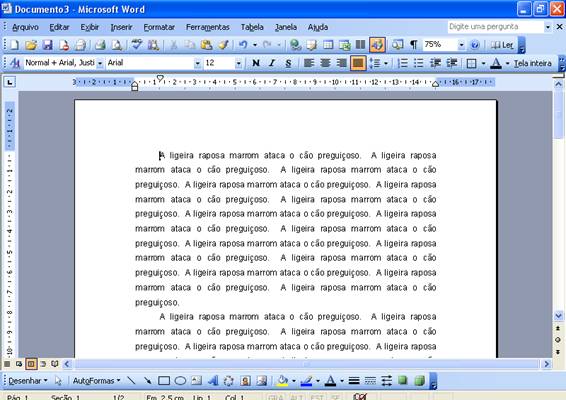Image resolution: width=566 pixels, height=400 pixels.
Task: Select the Arrow drawing tool
Action: [x=147, y=381]
